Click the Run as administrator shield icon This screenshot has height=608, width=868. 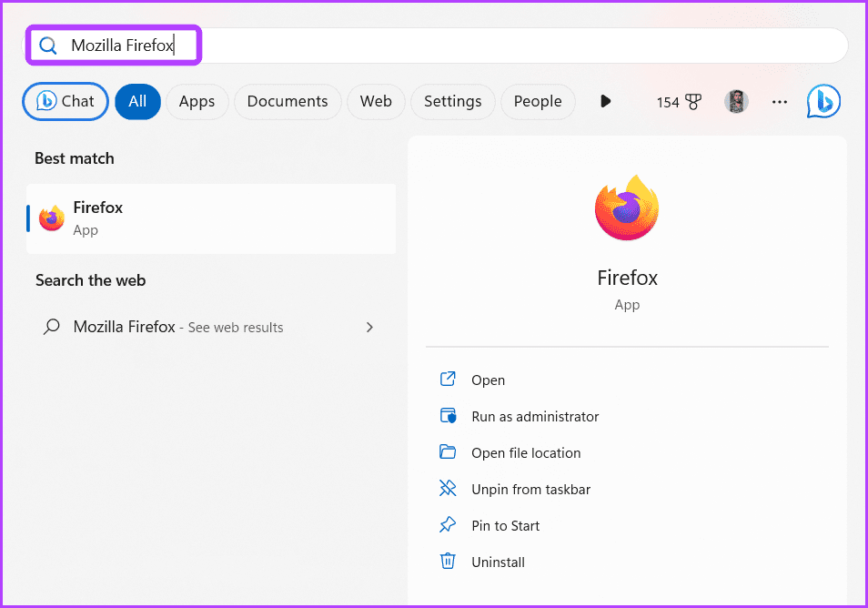tap(448, 415)
